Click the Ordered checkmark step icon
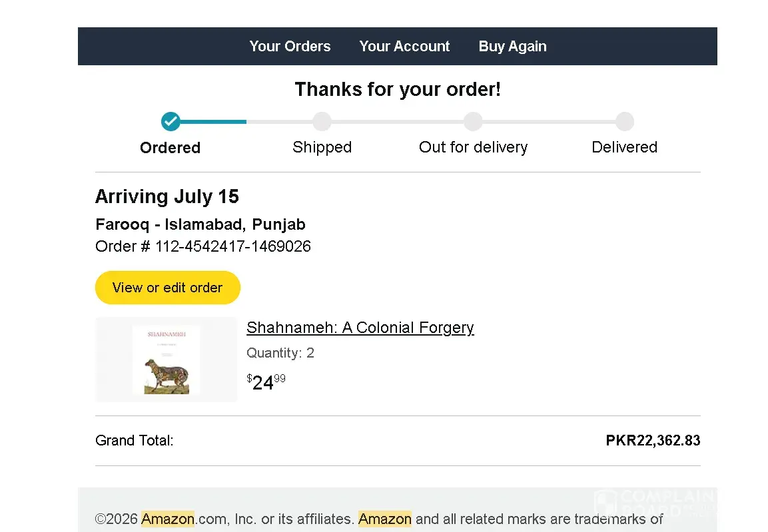 click(171, 121)
